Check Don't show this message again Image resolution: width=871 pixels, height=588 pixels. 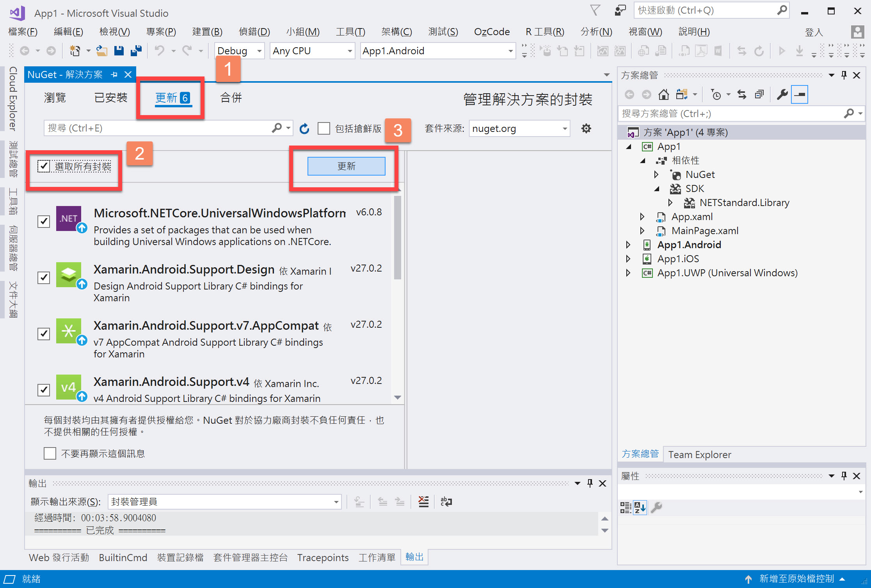[50, 453]
